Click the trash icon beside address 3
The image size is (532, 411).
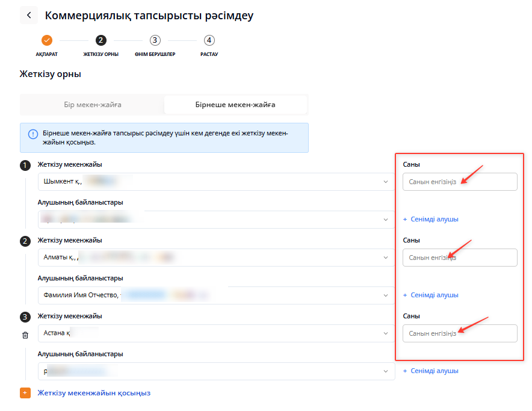25,335
